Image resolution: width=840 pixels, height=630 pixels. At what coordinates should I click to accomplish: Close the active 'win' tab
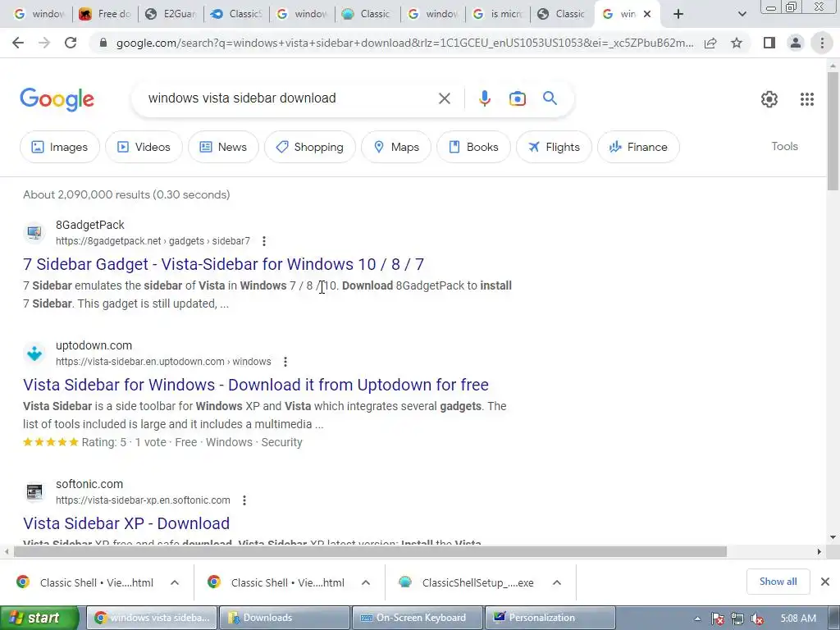647,14
